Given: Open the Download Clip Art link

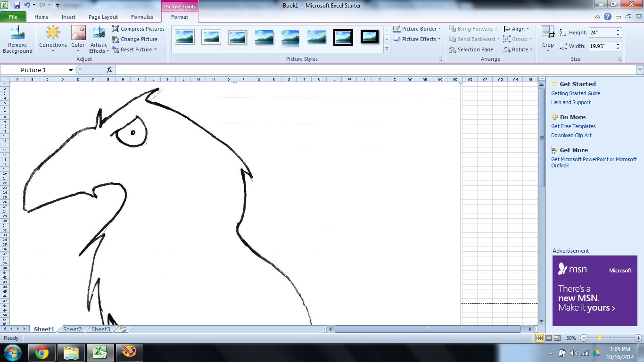Looking at the screenshot, I should (571, 135).
